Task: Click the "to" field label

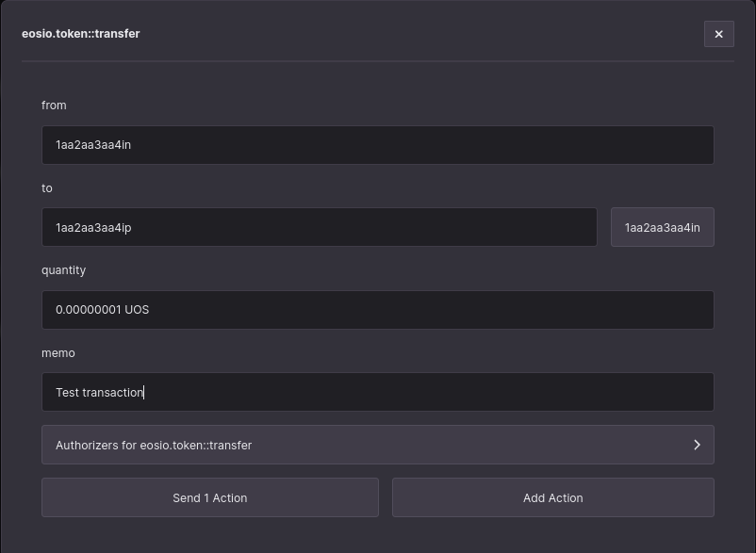Action: [x=47, y=187]
